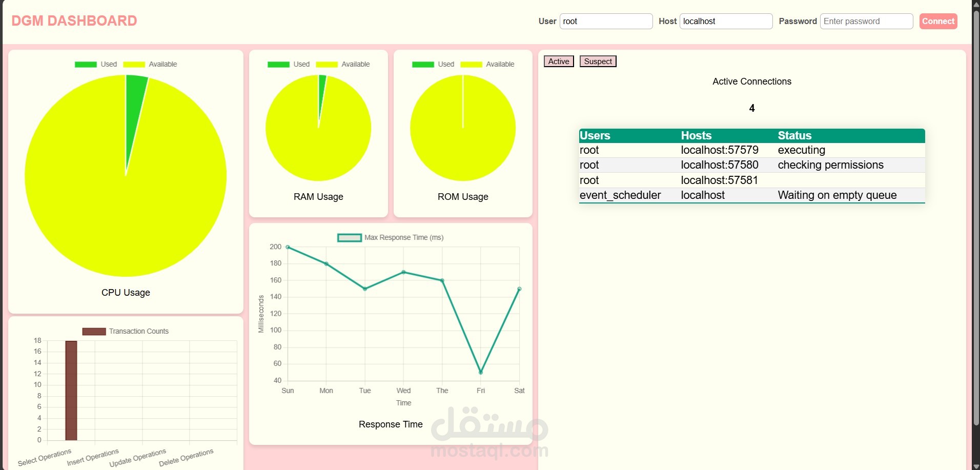This screenshot has height=470, width=980.
Task: Click the CPU Usage caption
Action: pyautogui.click(x=126, y=293)
